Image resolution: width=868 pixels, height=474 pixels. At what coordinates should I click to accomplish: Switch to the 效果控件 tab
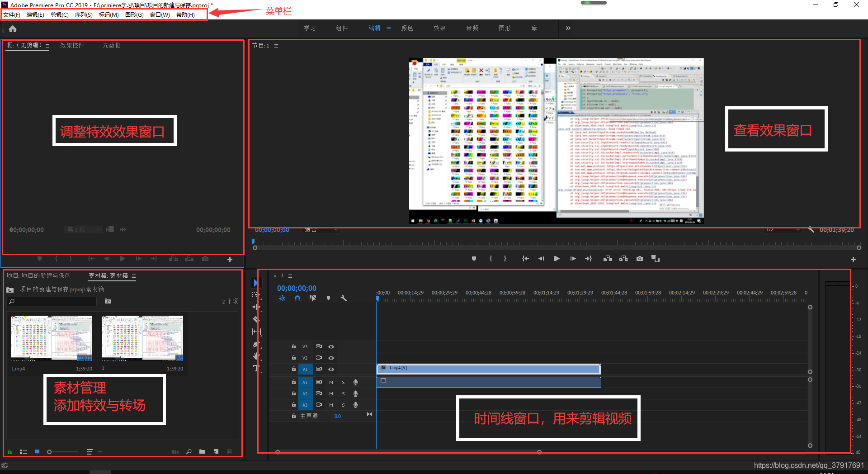(x=72, y=46)
